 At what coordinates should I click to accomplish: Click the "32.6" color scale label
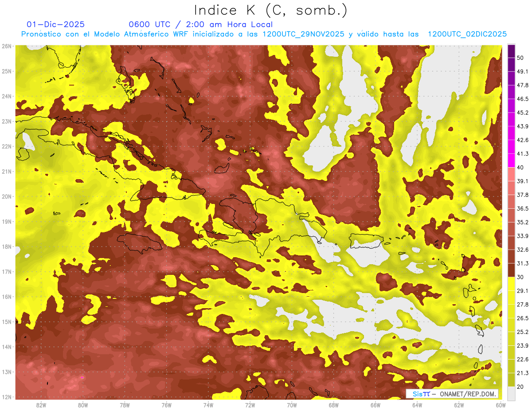pos(523,250)
